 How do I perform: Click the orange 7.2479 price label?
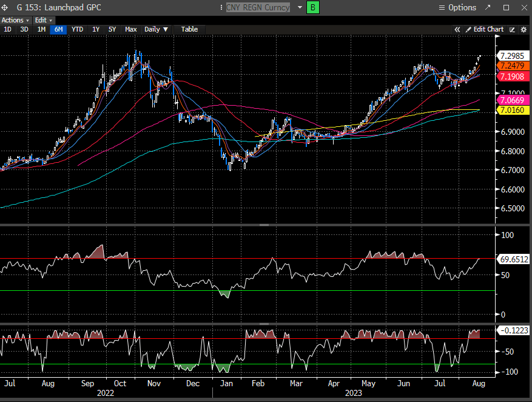tap(513, 66)
